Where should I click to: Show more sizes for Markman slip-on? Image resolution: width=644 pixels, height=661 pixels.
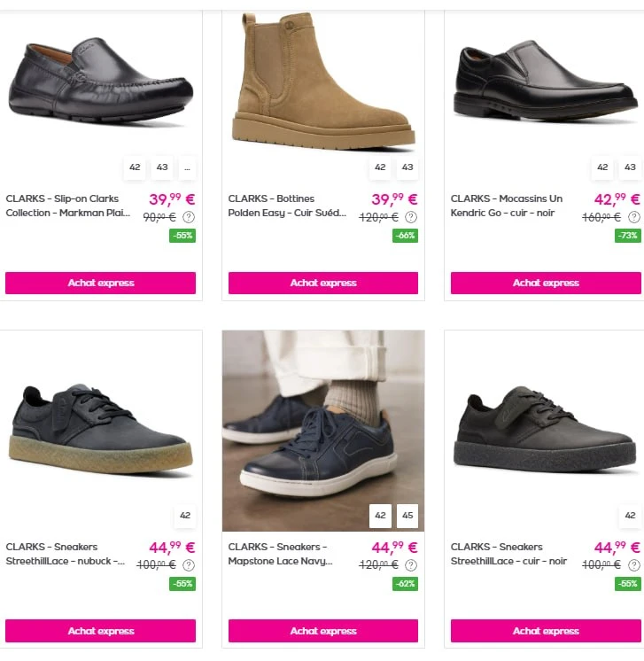tap(187, 167)
